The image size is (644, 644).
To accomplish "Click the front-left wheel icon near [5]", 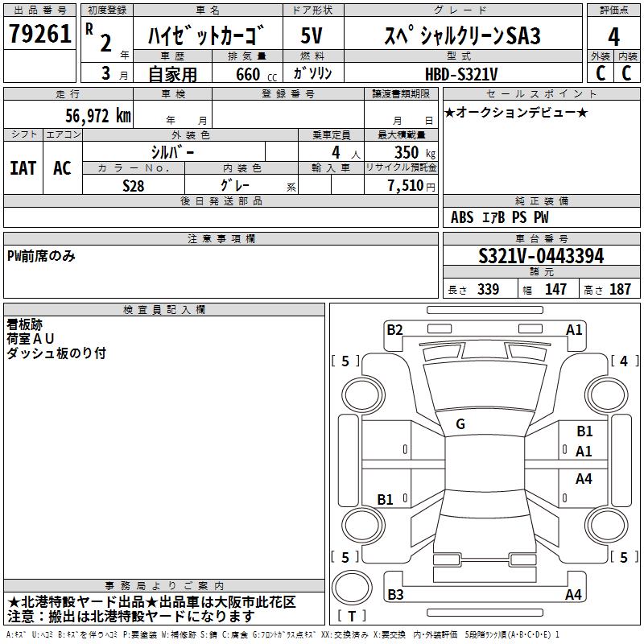I will coord(363,395).
